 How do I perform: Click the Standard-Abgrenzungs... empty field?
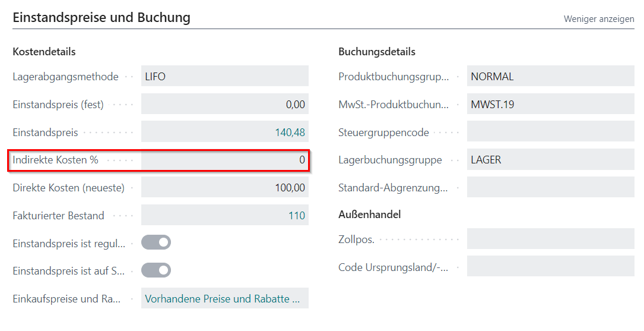(x=550, y=188)
